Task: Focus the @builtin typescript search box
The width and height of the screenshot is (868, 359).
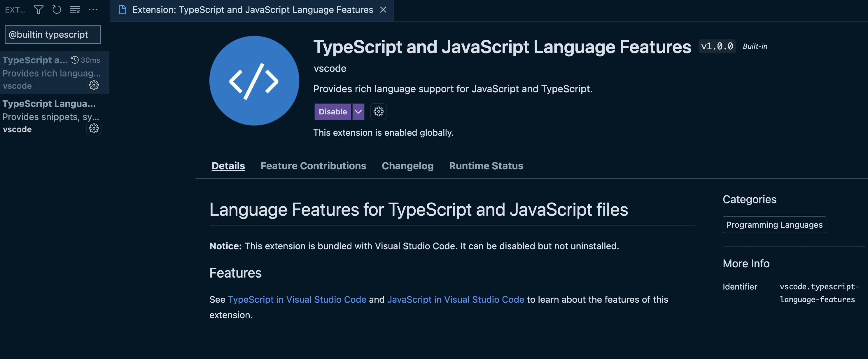Action: [53, 34]
